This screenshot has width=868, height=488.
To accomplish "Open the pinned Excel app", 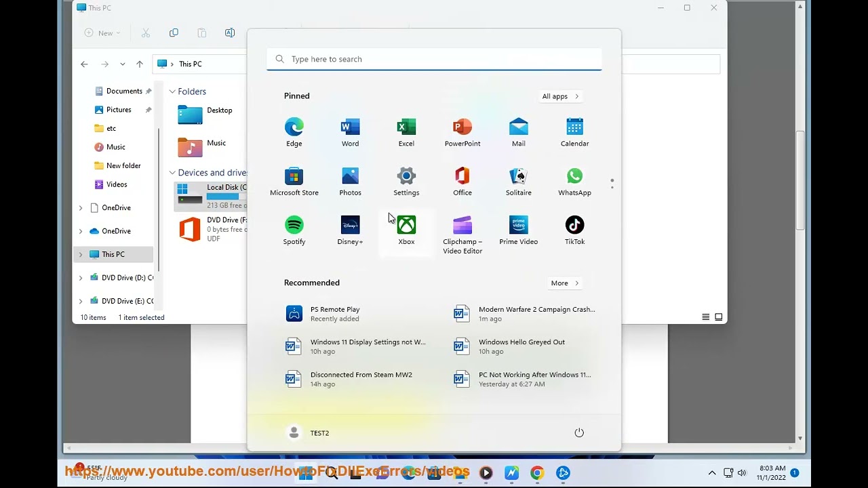I will [406, 132].
